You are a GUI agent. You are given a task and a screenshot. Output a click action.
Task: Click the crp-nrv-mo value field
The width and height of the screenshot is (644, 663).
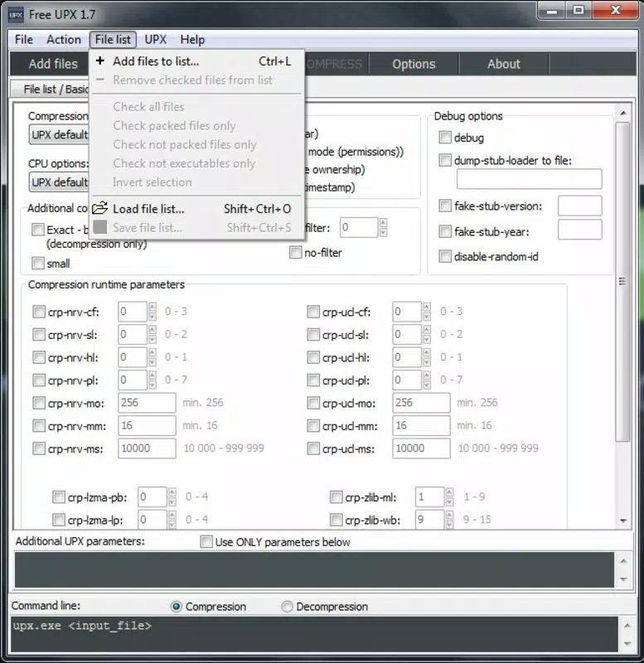pos(147,403)
